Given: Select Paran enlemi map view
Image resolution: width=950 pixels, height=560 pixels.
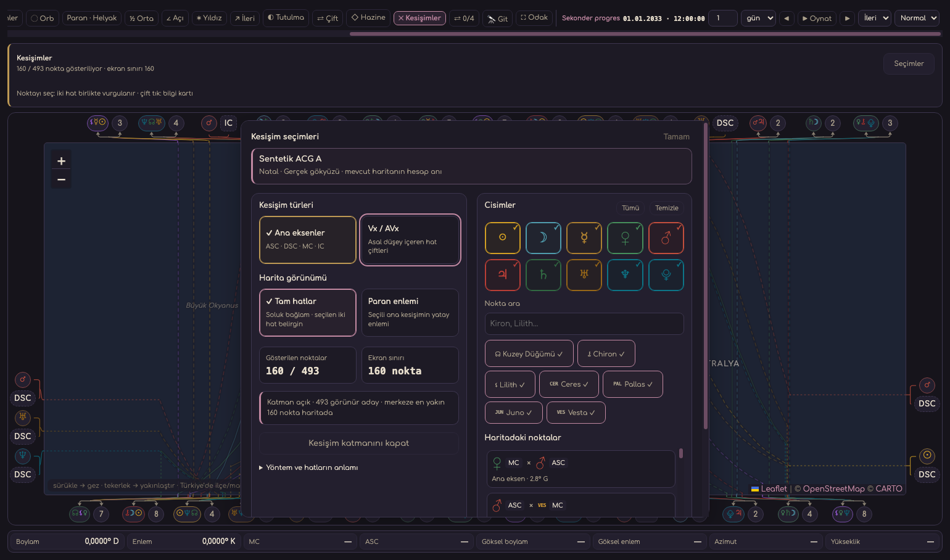Looking at the screenshot, I should tap(410, 313).
